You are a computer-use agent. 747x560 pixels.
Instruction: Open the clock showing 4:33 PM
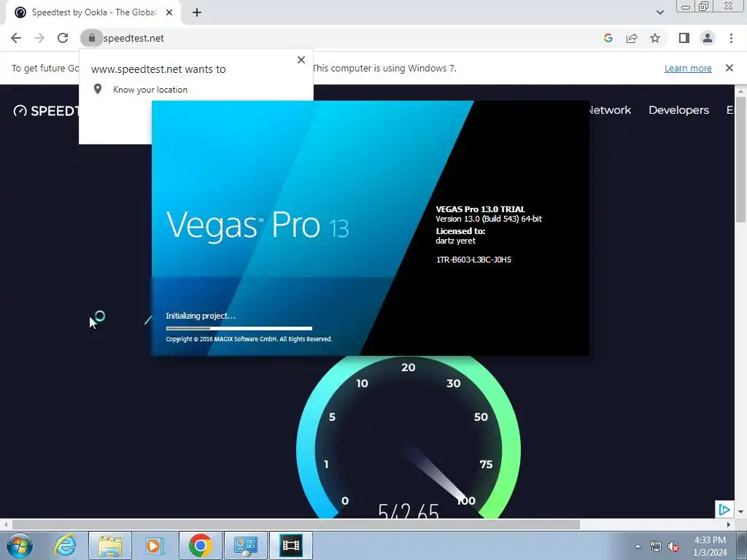pyautogui.click(x=710, y=546)
